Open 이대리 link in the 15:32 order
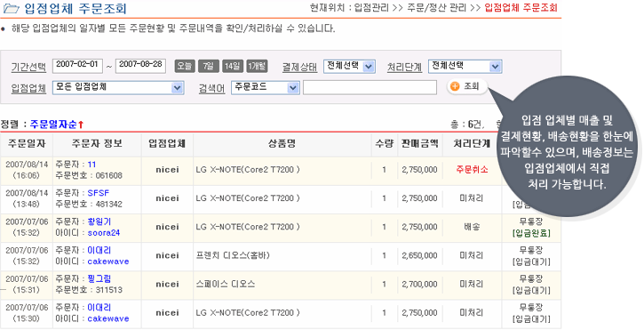The height and width of the screenshot is (330, 644). click(99, 250)
